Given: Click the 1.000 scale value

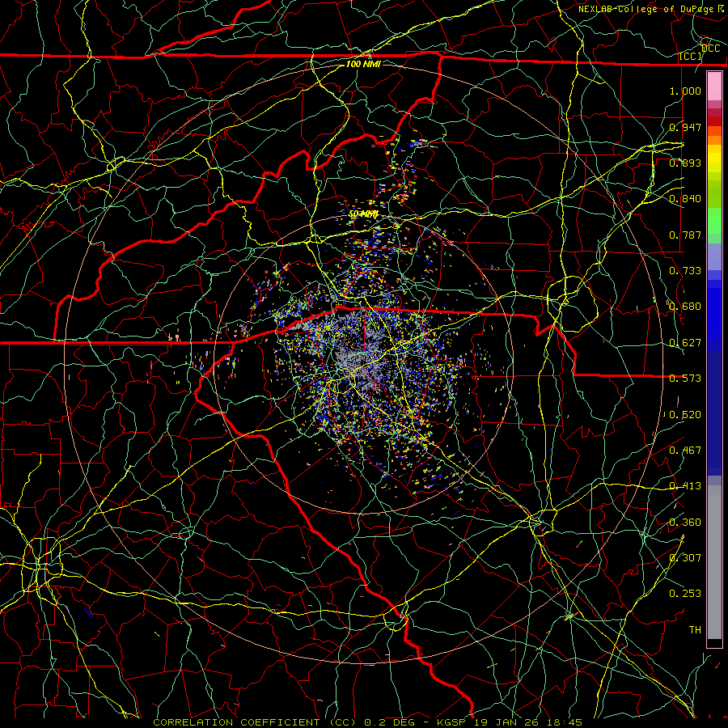Looking at the screenshot, I should pos(685,91).
